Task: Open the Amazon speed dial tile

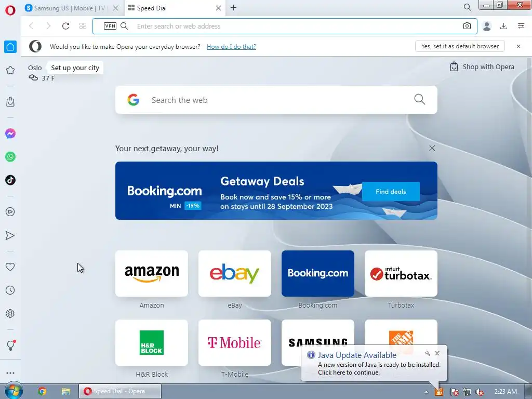Action: coord(152,273)
